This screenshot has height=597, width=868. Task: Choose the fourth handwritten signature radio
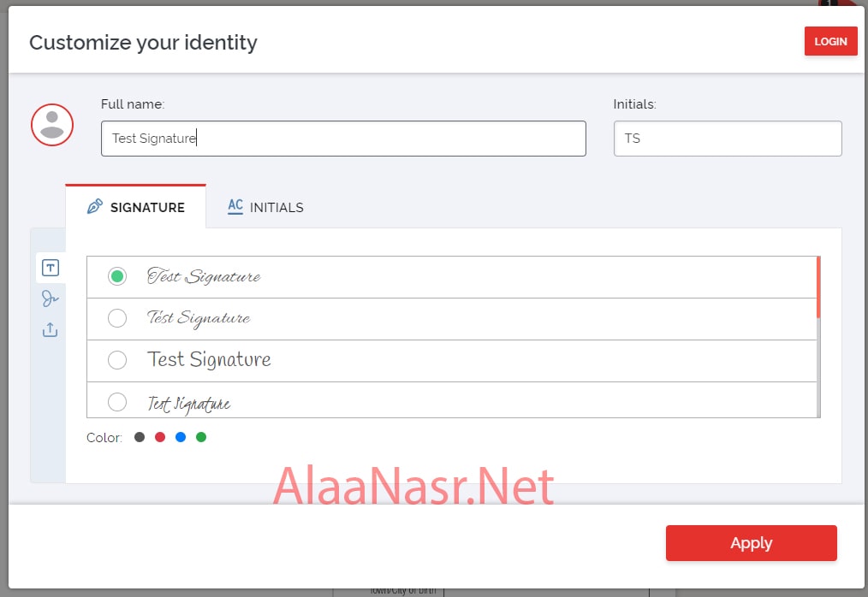coord(117,401)
